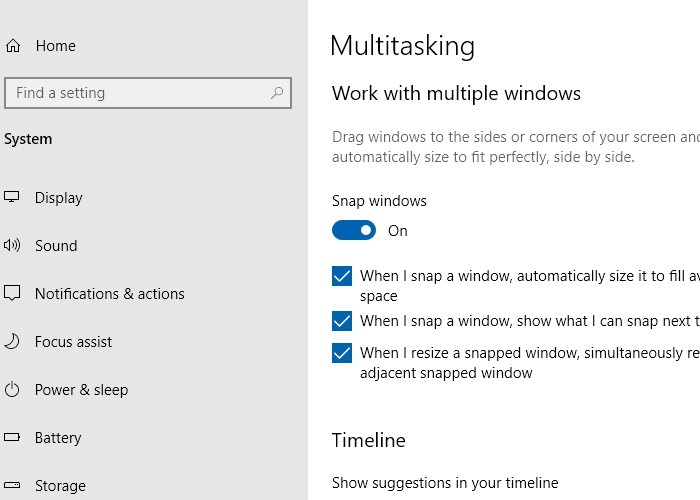Click Show suggestions in your timeline text
The image size is (700, 500).
[x=445, y=483]
